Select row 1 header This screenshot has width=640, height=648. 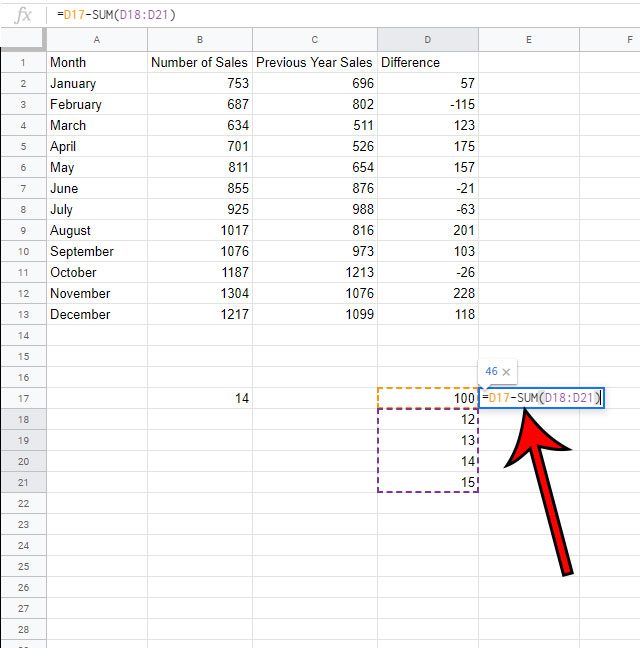(22, 62)
